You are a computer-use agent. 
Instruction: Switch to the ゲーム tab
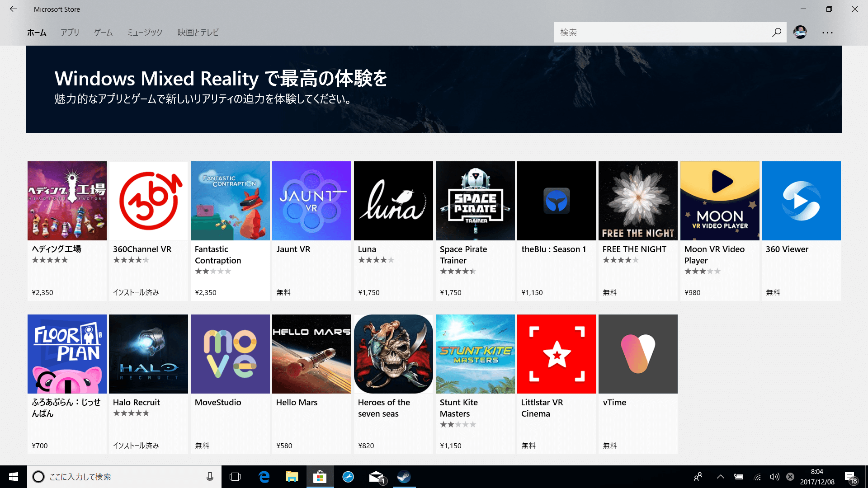pyautogui.click(x=103, y=32)
